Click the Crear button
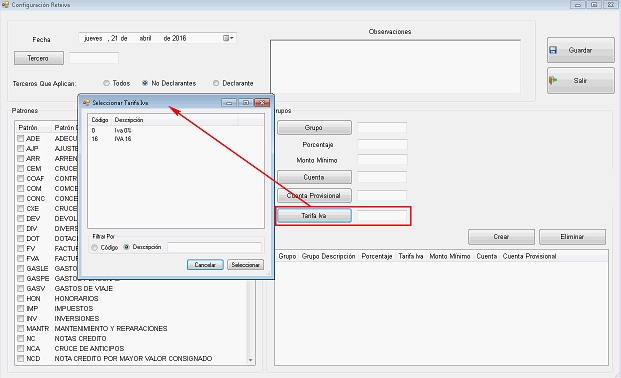 tap(501, 237)
